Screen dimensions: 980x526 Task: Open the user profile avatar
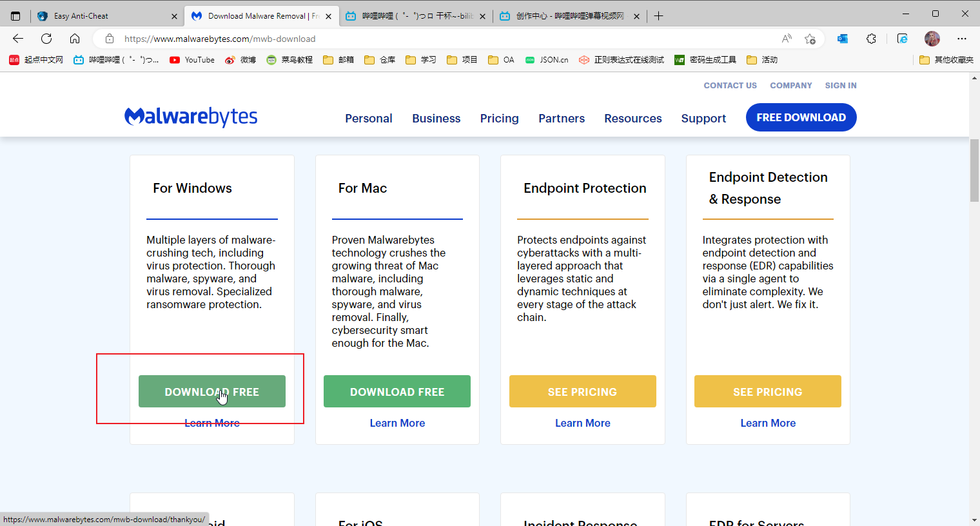coord(932,39)
